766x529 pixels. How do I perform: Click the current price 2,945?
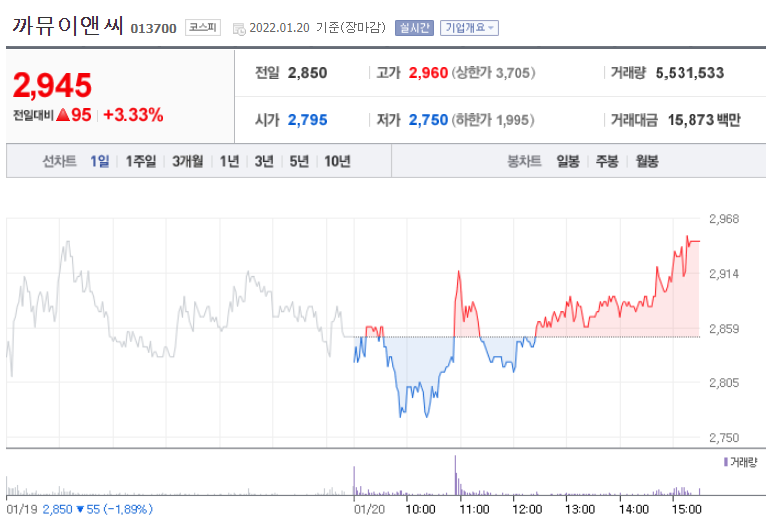[x=52, y=85]
